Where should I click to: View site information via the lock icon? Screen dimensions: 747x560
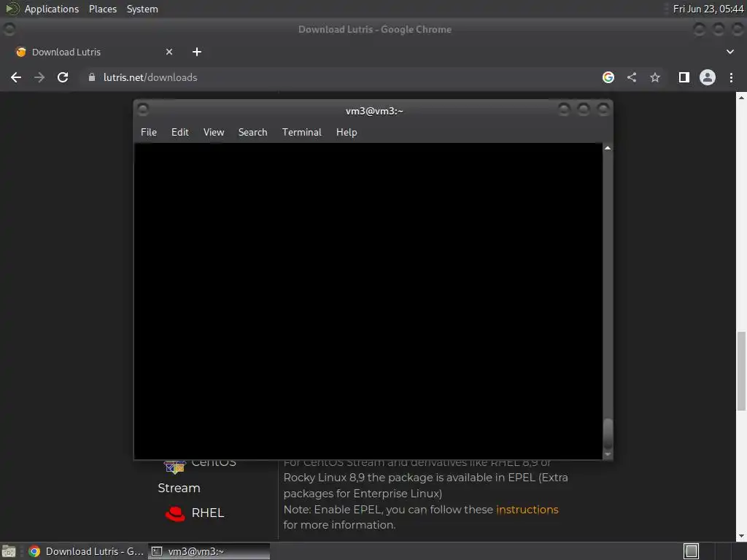pos(92,77)
